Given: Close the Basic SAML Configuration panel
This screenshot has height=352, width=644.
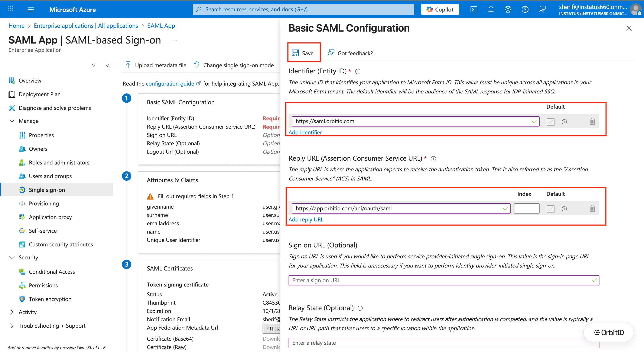Looking at the screenshot, I should point(629,28).
